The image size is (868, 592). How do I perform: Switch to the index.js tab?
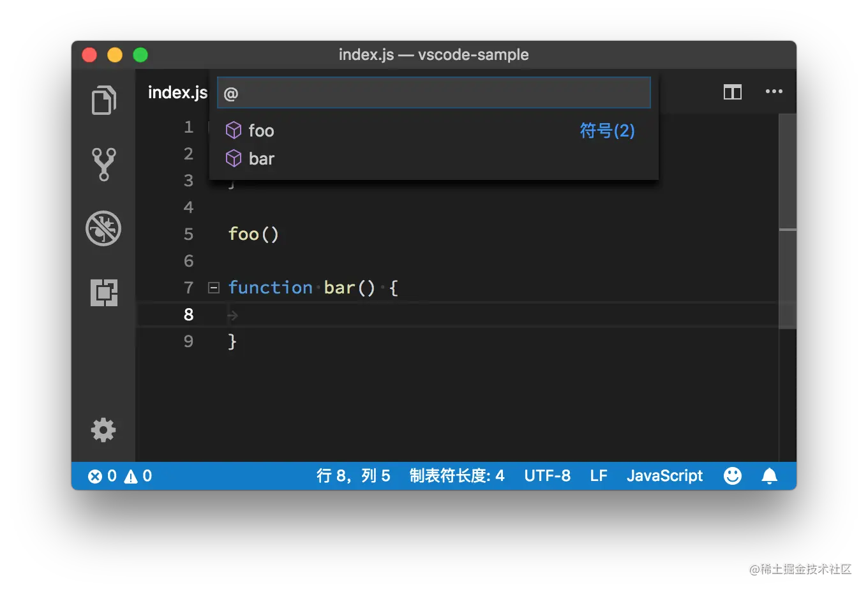point(177,93)
